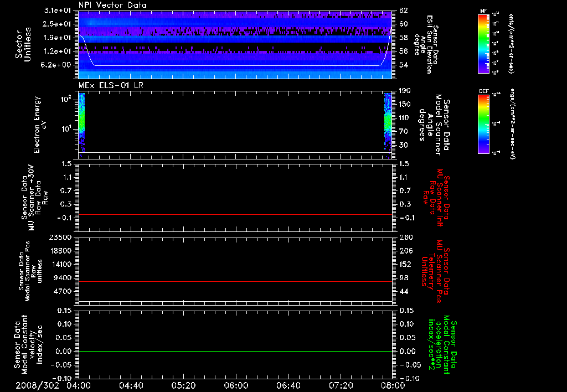Click the 110 scanner angle tick
The height and width of the screenshot is (392, 567).
(x=405, y=118)
